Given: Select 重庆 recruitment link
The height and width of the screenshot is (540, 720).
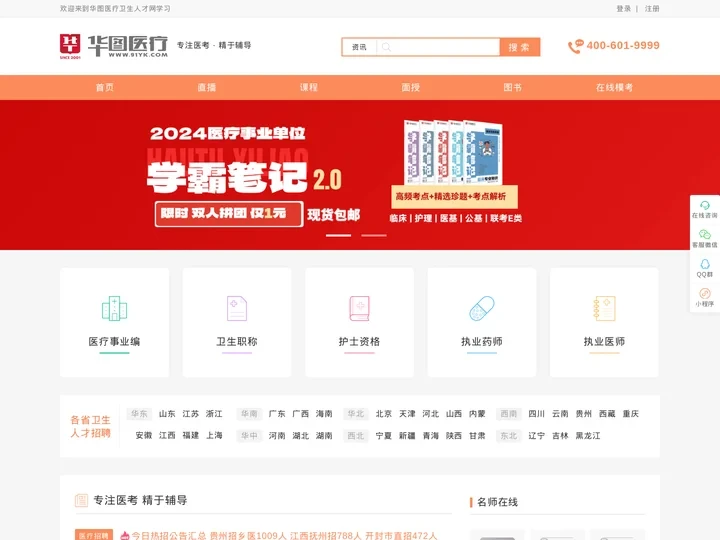Looking at the screenshot, I should [630, 414].
